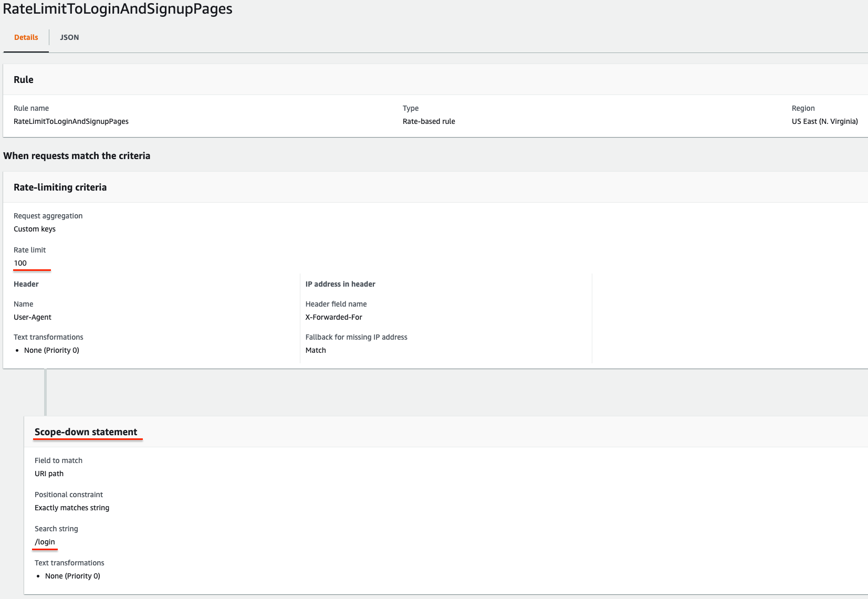Viewport: 868px width, 599px height.
Task: Open the JSON tab
Action: click(69, 37)
